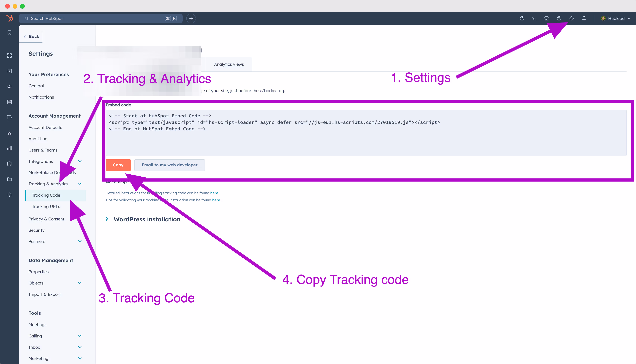Open the Settings gear icon
Screen dimensions: 636x364
coord(571,18)
